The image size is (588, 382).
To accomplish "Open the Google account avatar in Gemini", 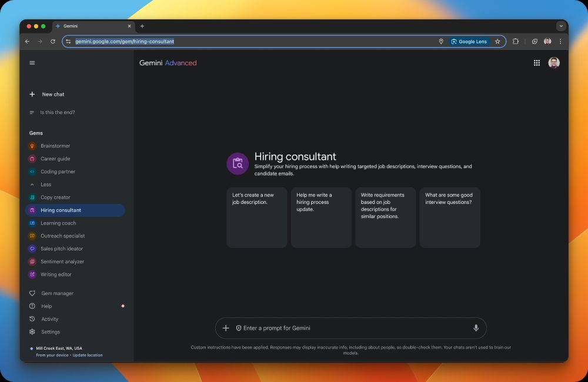I will [x=553, y=63].
